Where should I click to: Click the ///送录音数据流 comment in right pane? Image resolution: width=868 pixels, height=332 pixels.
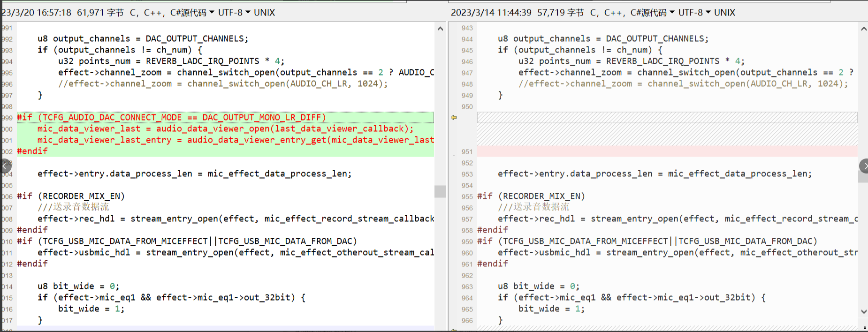coord(533,207)
